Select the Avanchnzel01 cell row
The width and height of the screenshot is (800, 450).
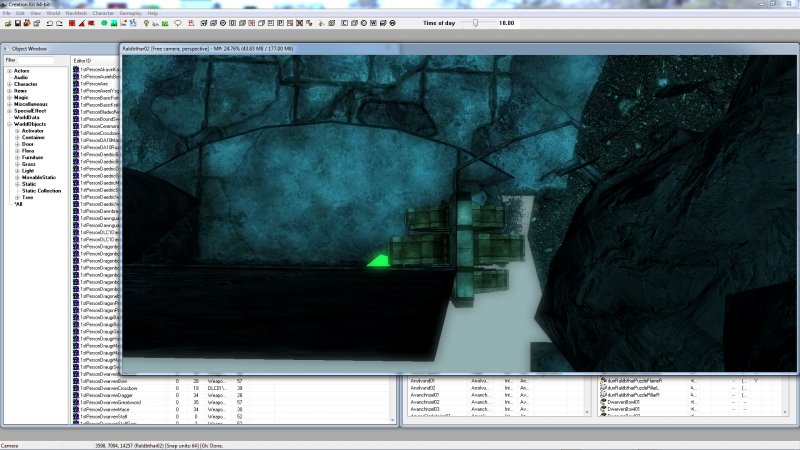click(495, 395)
